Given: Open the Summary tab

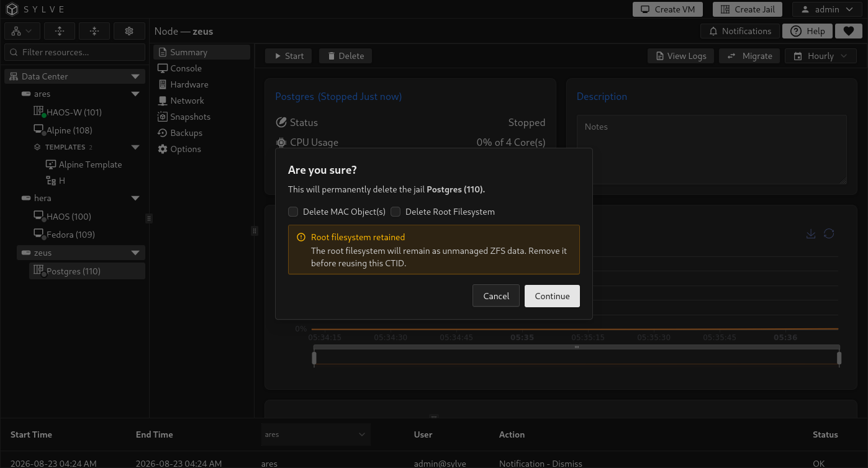Looking at the screenshot, I should click(x=202, y=52).
